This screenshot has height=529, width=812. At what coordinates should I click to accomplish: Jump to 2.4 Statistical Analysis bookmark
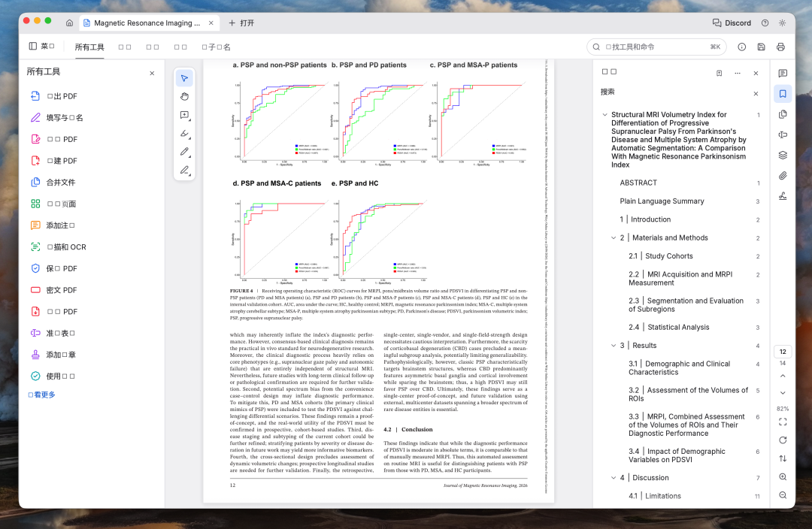click(x=668, y=327)
